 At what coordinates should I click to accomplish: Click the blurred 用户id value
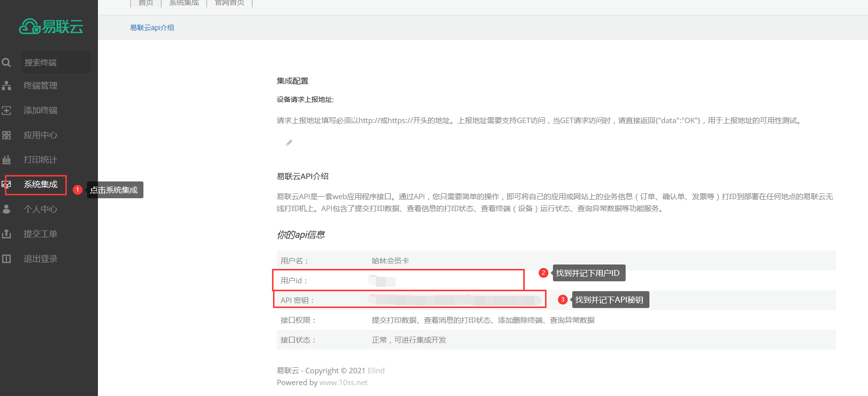pyautogui.click(x=382, y=281)
